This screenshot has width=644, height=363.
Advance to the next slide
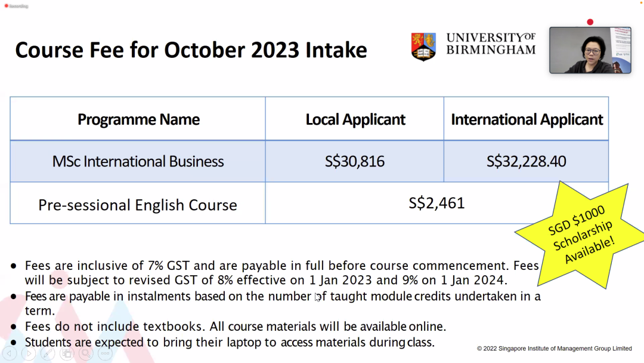point(29,353)
